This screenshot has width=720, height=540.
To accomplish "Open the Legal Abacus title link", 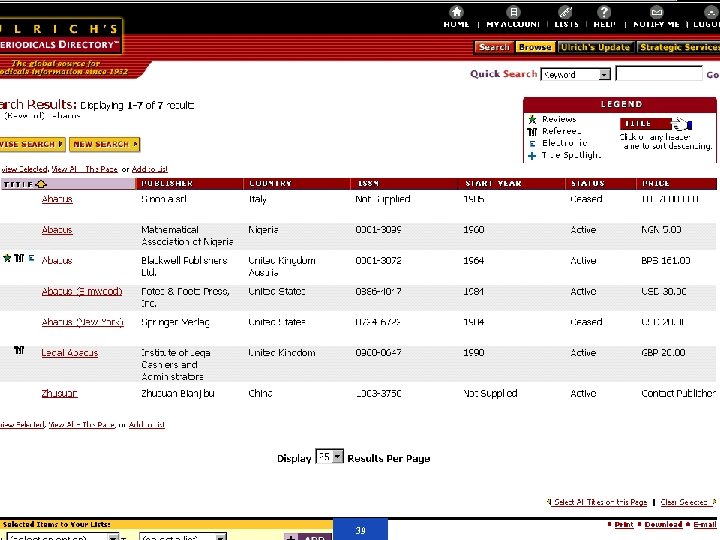I will (x=70, y=353).
